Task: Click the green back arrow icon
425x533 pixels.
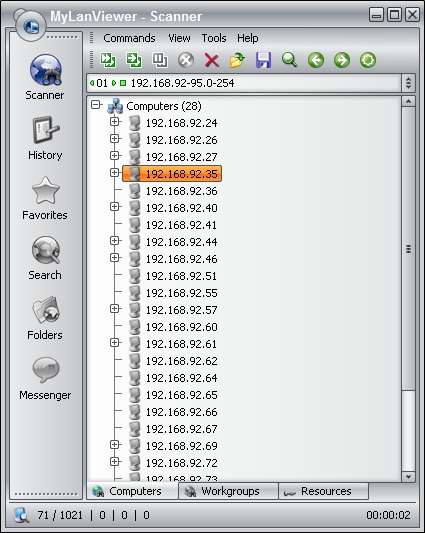Action: tap(316, 60)
